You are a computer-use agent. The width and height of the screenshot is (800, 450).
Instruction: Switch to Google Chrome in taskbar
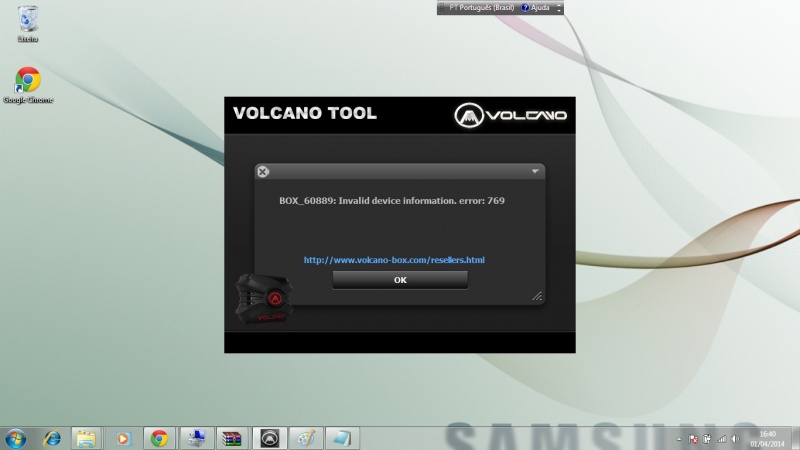pyautogui.click(x=159, y=438)
